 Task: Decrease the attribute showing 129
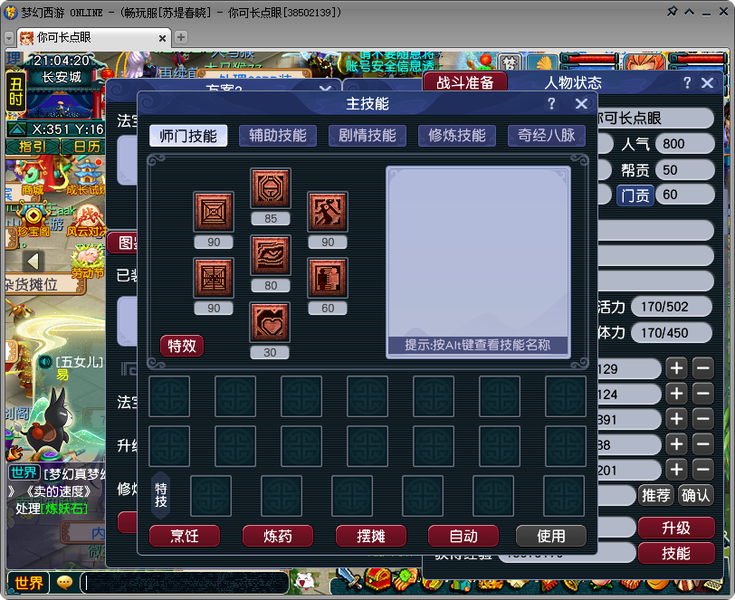pyautogui.click(x=703, y=368)
